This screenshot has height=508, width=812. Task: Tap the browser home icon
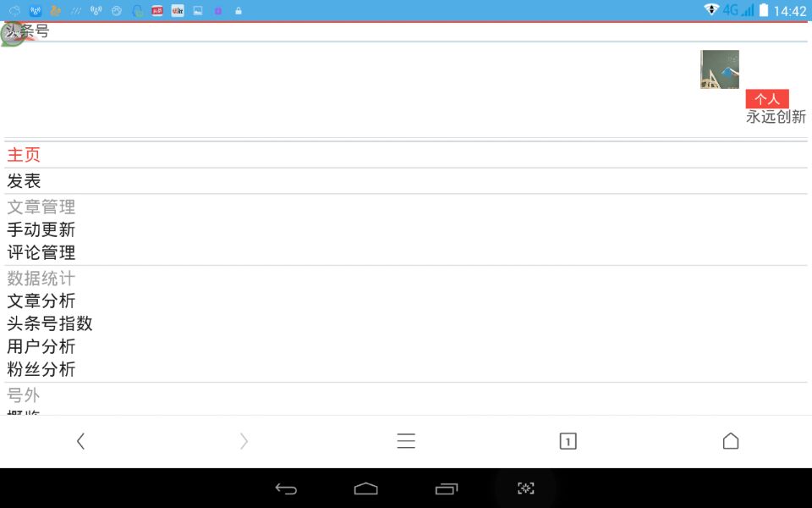[x=731, y=441]
